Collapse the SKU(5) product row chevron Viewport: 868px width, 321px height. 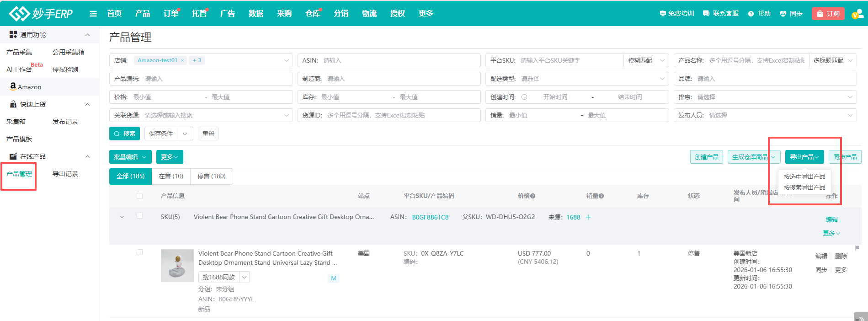tap(122, 217)
